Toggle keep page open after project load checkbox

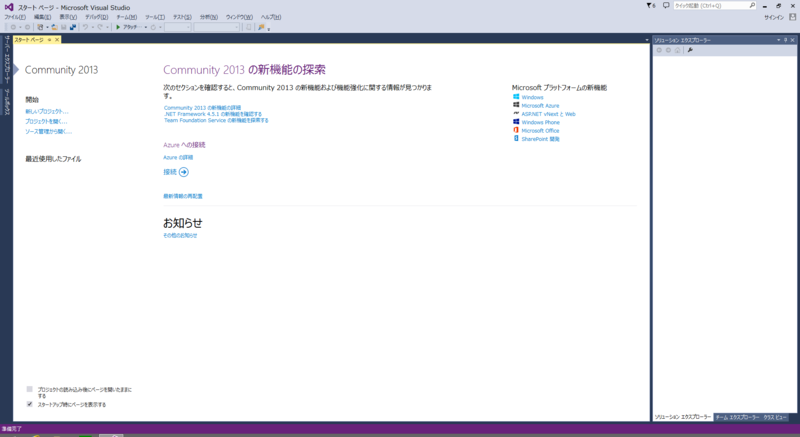coord(30,389)
